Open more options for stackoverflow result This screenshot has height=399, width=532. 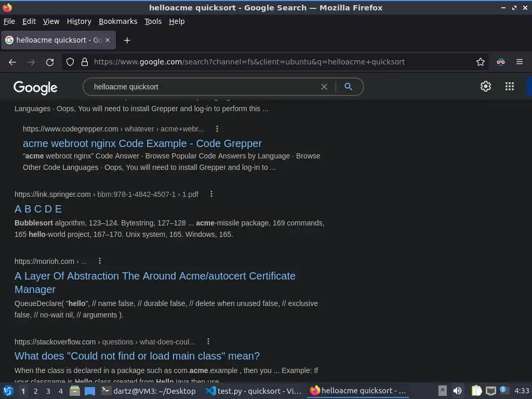[208, 341]
